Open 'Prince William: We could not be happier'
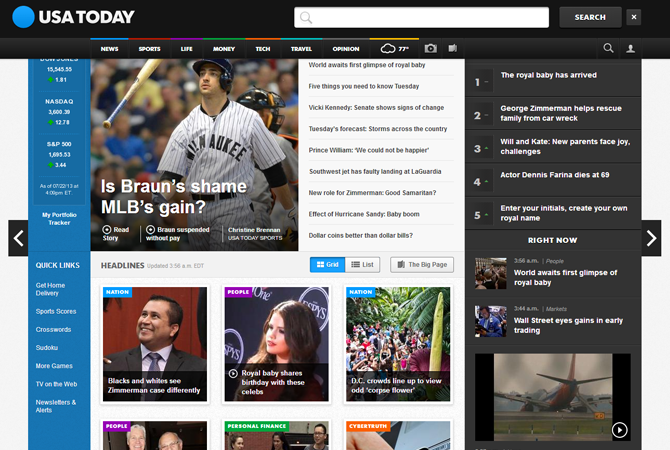 click(369, 150)
